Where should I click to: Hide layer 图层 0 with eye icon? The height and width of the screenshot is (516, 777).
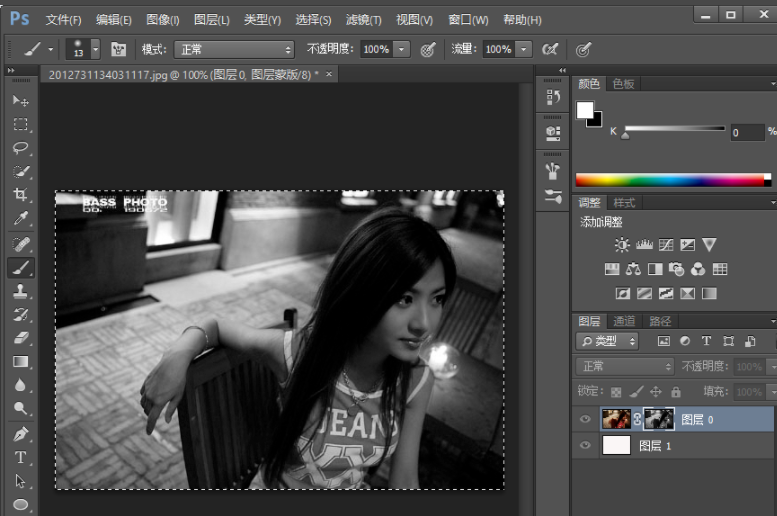tap(586, 419)
